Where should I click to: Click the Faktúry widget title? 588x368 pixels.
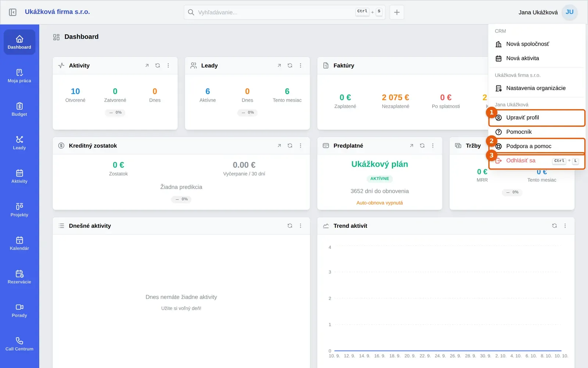click(x=344, y=66)
